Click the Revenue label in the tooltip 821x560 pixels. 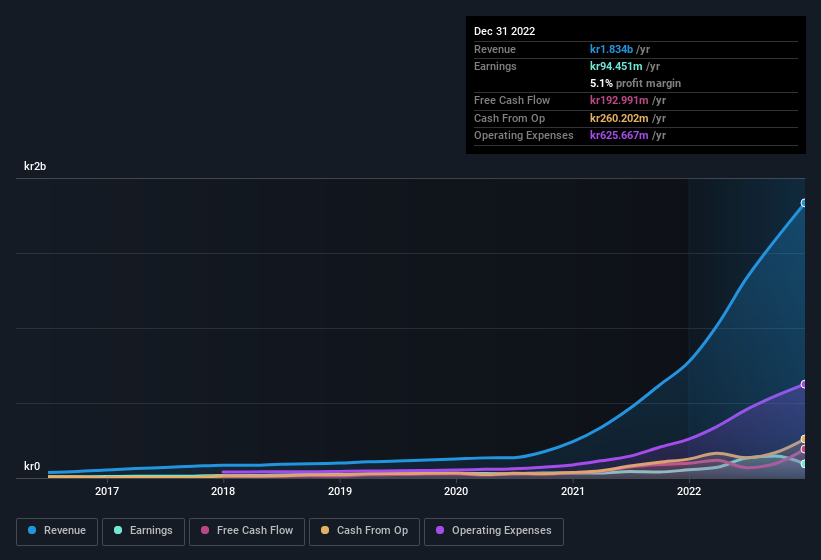click(495, 49)
